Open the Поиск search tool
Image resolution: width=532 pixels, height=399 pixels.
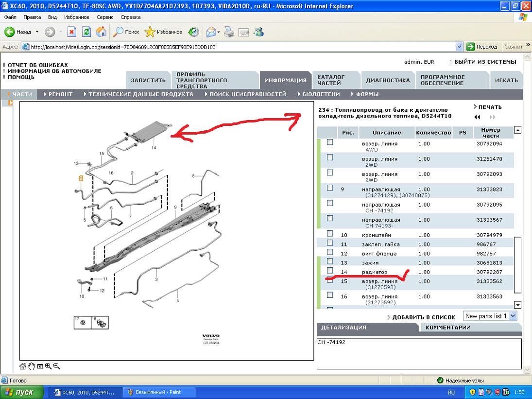coord(126,32)
